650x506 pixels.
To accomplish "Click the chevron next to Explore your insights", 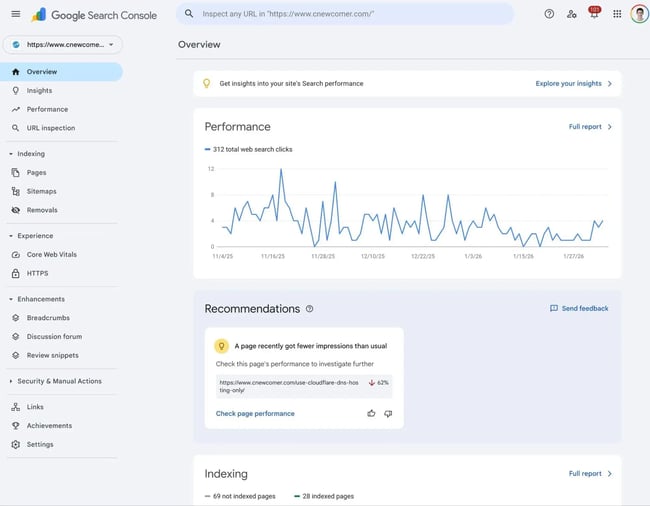I will [610, 84].
